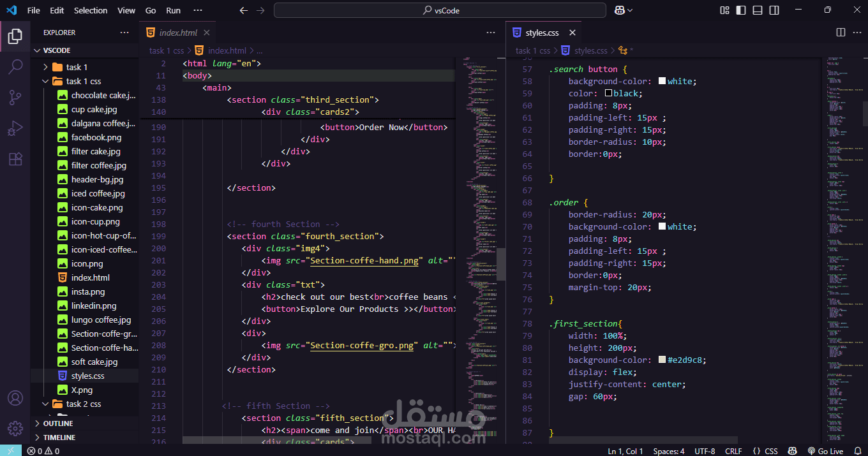Open the Search view in activity bar
The image size is (868, 456).
click(15, 67)
